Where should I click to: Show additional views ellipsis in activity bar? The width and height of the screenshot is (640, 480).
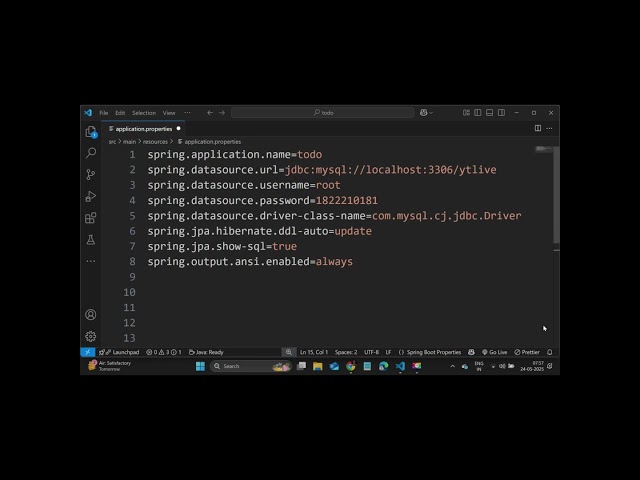tap(91, 261)
